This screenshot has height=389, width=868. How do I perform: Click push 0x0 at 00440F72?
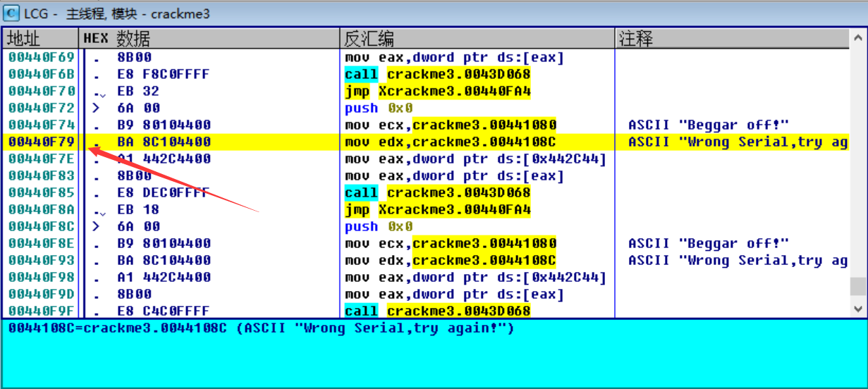pos(379,108)
